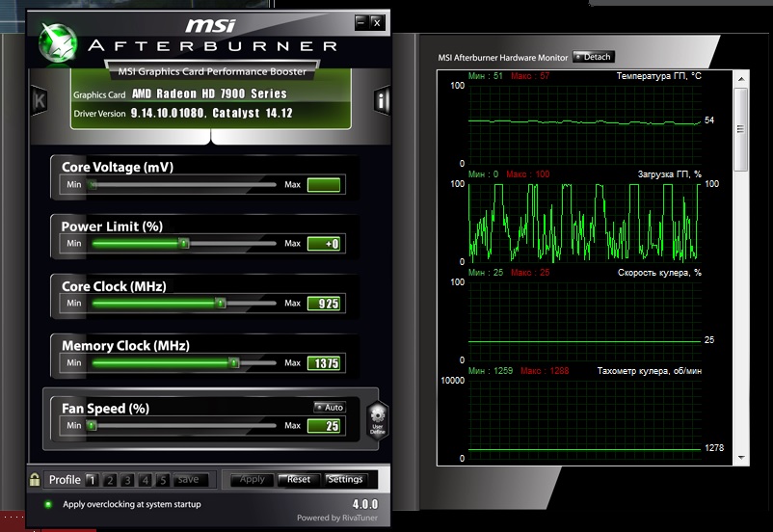
Task: Click the Скорость кулера graph
Action: coord(584,321)
